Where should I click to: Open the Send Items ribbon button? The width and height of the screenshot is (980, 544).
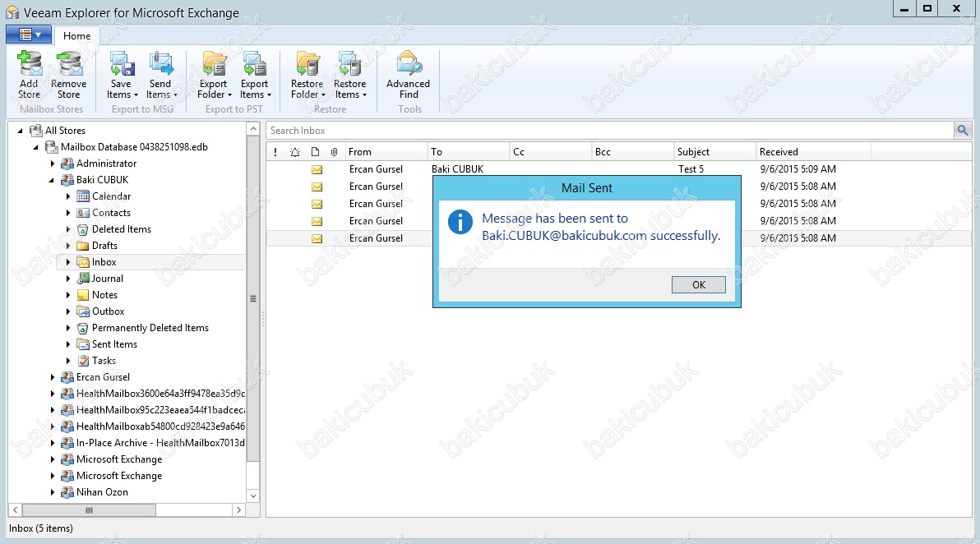(x=161, y=75)
